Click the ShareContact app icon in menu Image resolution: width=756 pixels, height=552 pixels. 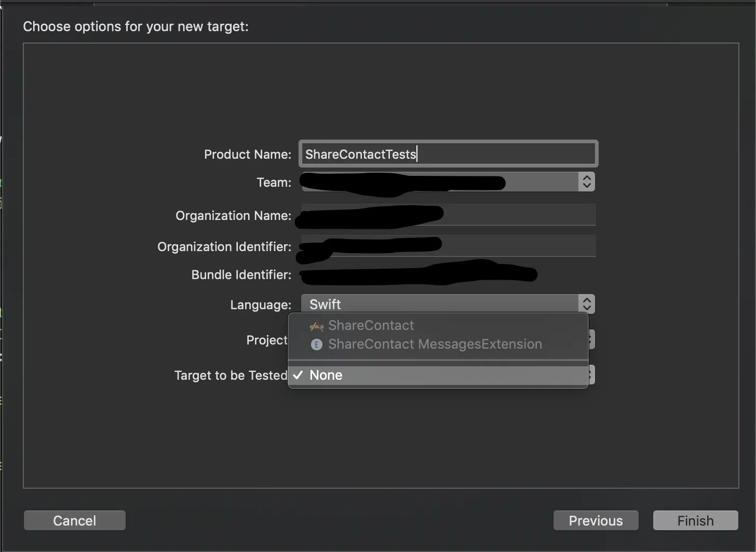coord(317,326)
